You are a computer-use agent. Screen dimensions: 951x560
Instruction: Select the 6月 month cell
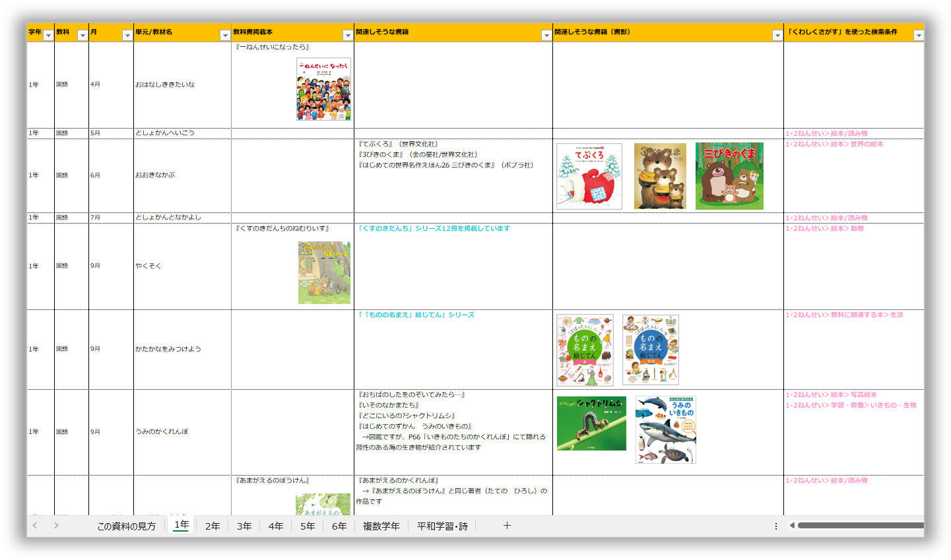click(111, 175)
